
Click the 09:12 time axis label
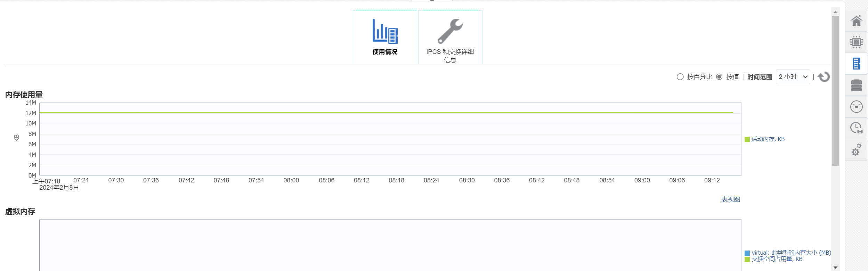(712, 180)
